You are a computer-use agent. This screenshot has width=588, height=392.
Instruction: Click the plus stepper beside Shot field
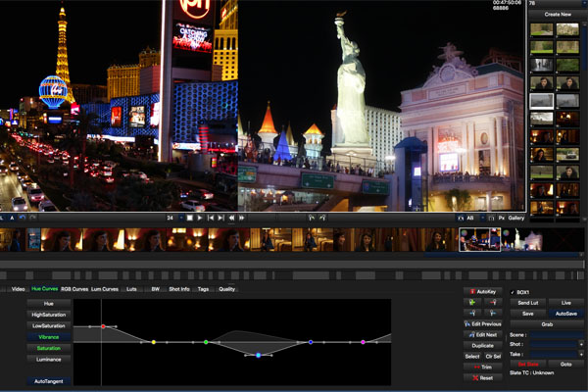coord(581,344)
